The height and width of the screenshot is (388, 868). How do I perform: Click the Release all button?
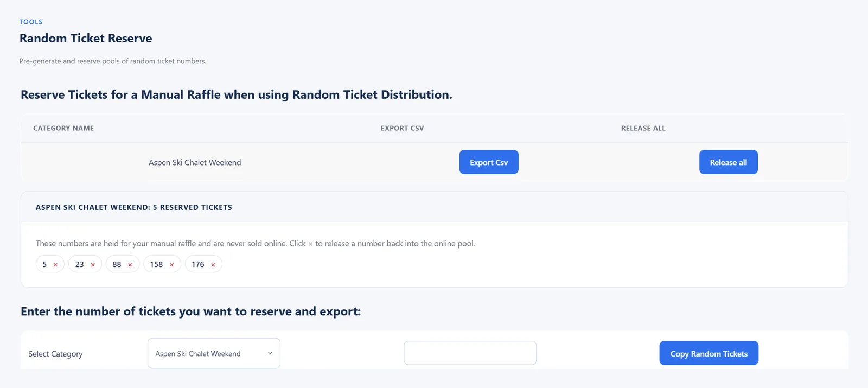[x=729, y=162]
